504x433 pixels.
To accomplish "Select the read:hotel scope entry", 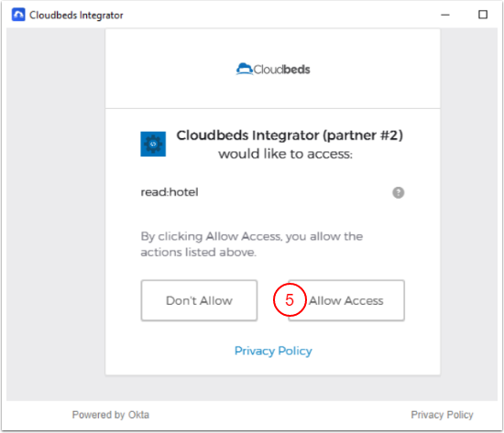I will click(x=170, y=192).
